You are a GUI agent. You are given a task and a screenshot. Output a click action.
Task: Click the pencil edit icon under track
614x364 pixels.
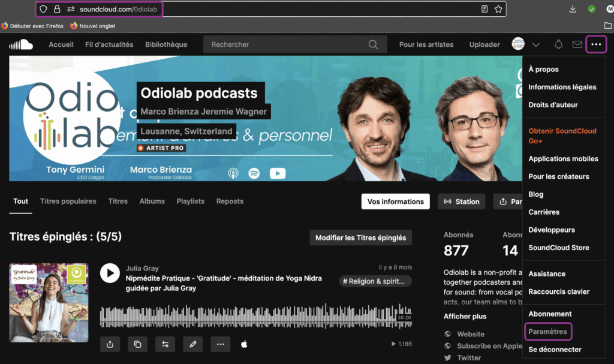[192, 344]
